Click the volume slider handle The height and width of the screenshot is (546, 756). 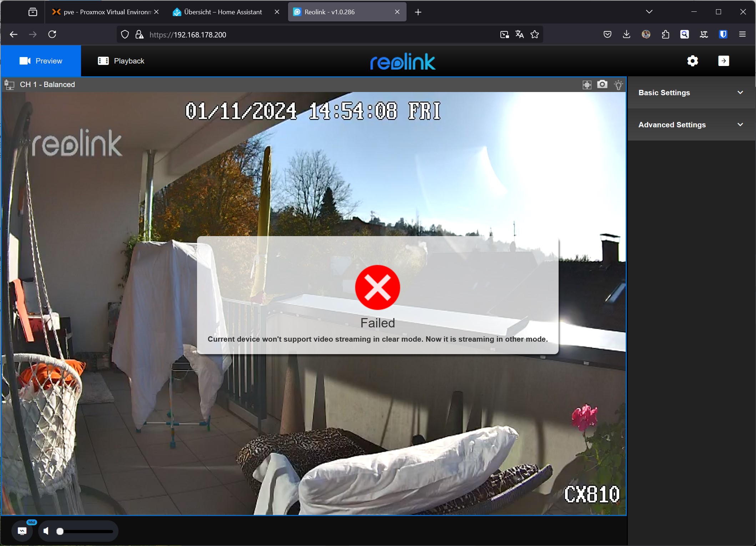(x=60, y=531)
